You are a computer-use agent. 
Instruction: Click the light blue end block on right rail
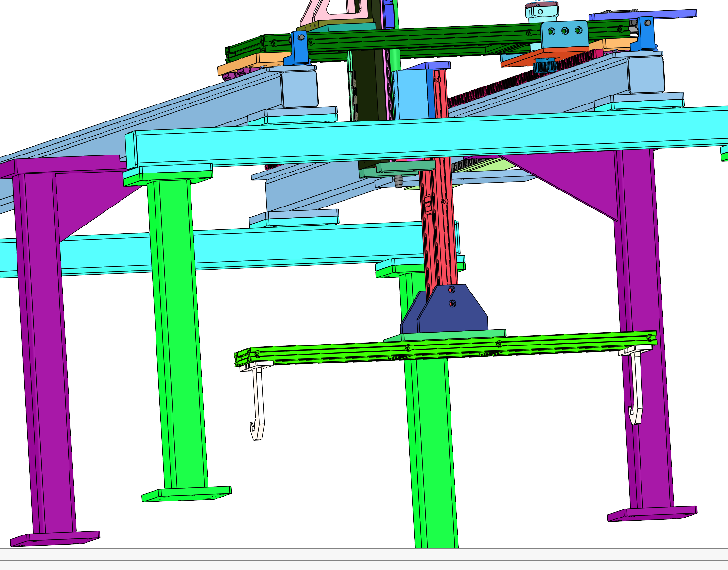(646, 74)
